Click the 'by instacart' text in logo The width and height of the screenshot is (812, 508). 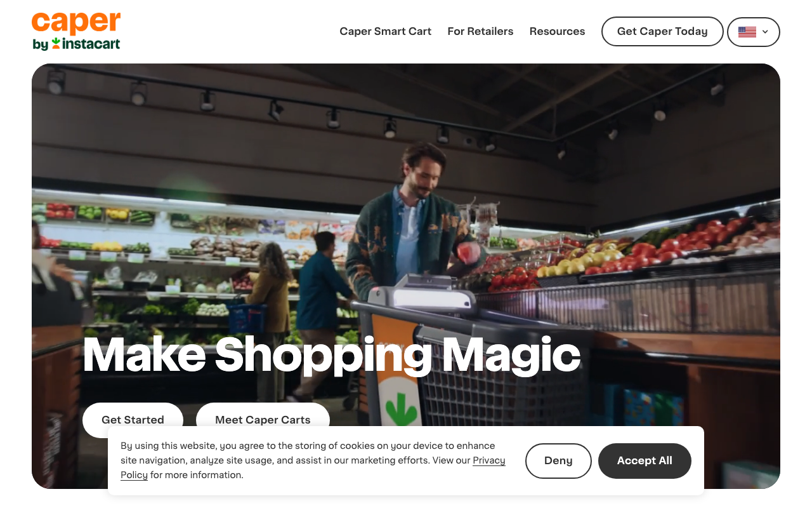(x=76, y=44)
